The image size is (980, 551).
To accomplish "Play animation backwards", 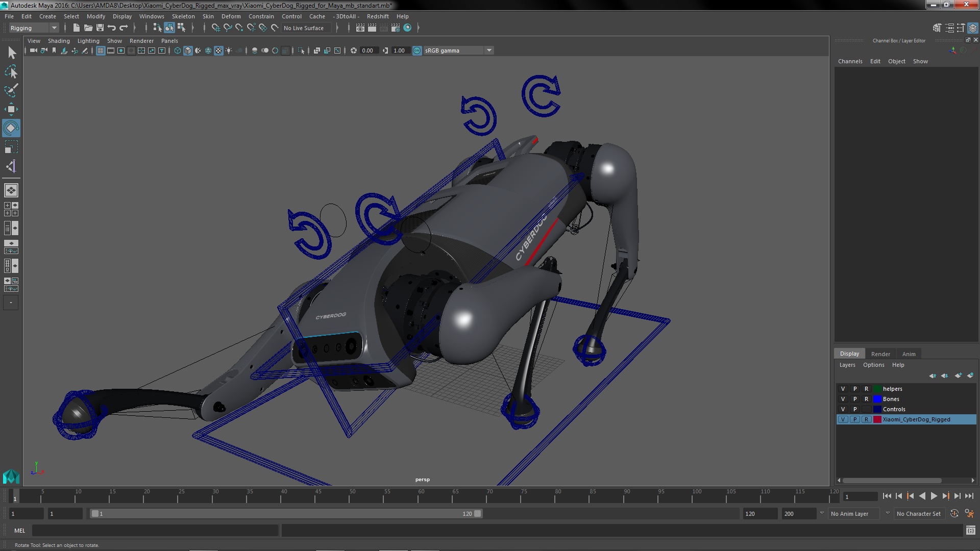I will [x=922, y=496].
